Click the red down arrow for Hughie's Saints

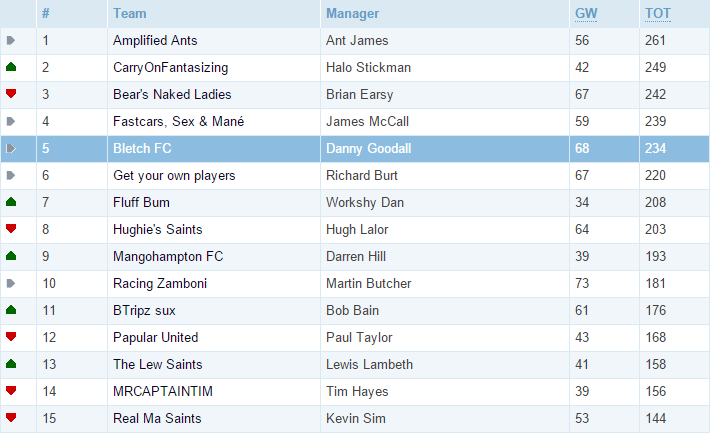pos(11,229)
